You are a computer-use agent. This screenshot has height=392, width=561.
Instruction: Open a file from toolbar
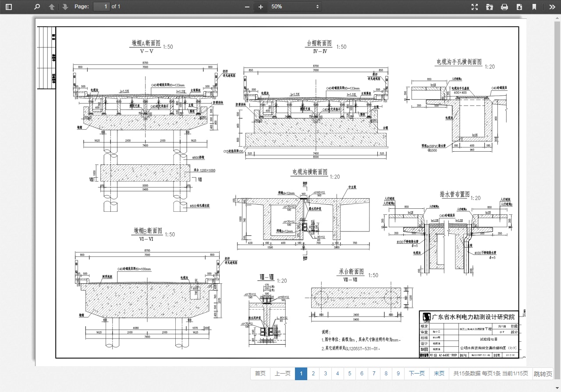(490, 7)
